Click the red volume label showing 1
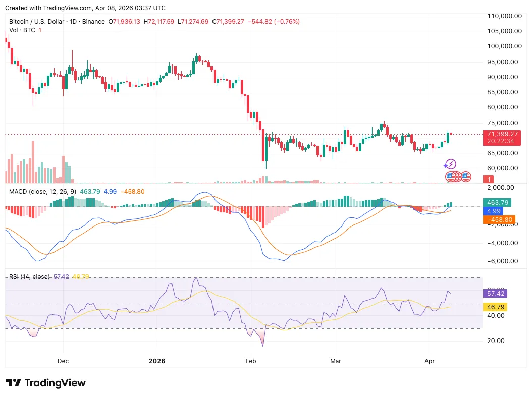 [489, 179]
